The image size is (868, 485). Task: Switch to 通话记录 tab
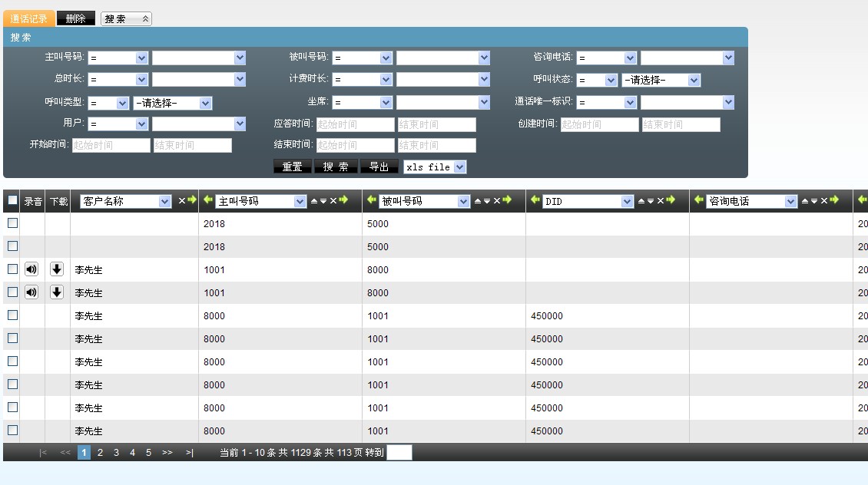click(x=28, y=18)
